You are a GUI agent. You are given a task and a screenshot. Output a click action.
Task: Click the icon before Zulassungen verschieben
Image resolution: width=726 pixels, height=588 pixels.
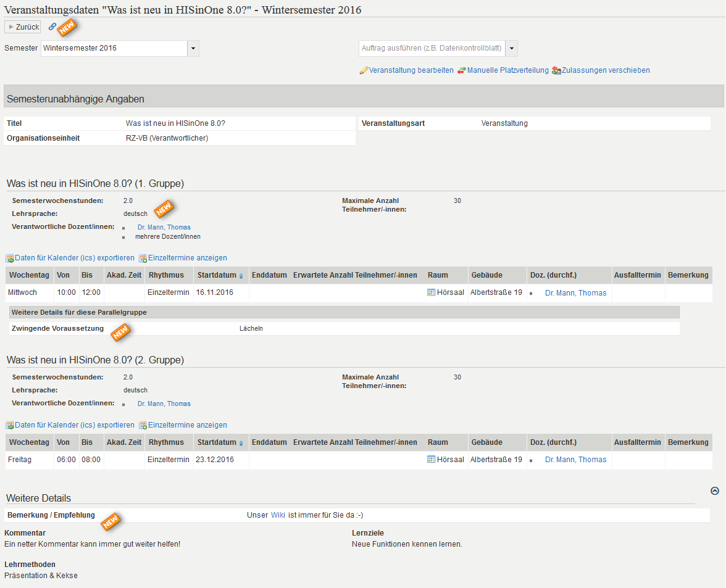point(556,71)
